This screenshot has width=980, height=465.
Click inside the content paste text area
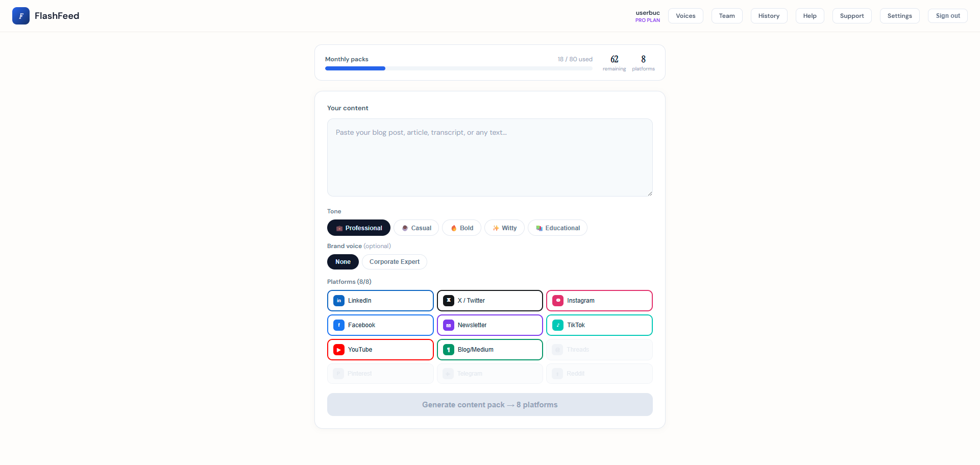click(489, 157)
